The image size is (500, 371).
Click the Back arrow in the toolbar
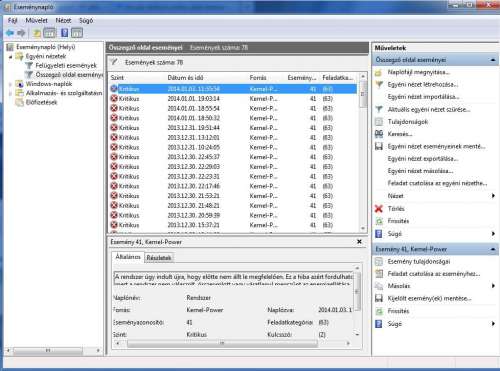(x=10, y=33)
